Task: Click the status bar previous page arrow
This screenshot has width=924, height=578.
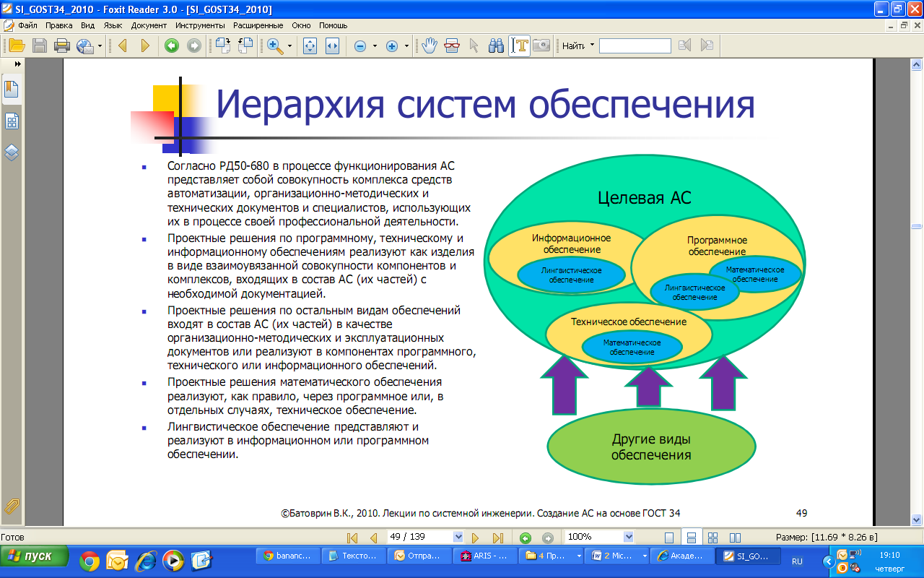Action: pos(374,538)
